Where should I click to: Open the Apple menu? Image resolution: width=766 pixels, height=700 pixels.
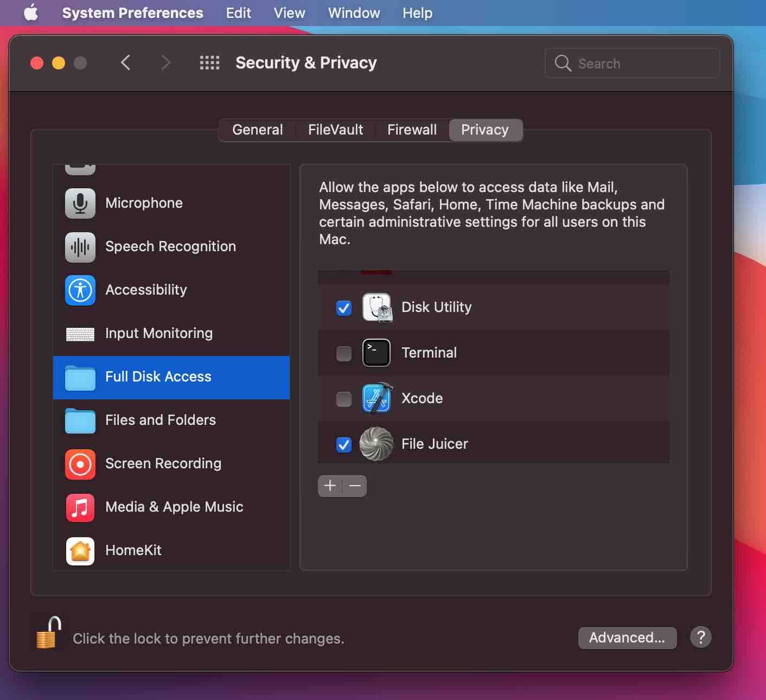tap(31, 12)
